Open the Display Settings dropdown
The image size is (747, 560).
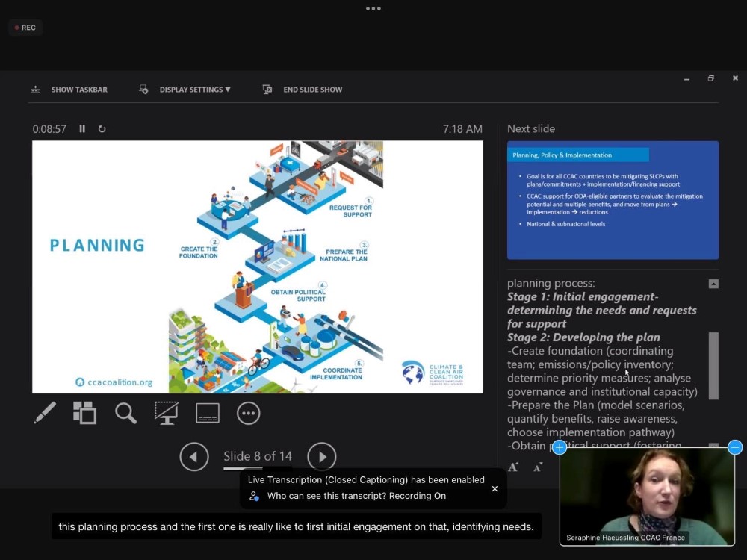pyautogui.click(x=185, y=90)
